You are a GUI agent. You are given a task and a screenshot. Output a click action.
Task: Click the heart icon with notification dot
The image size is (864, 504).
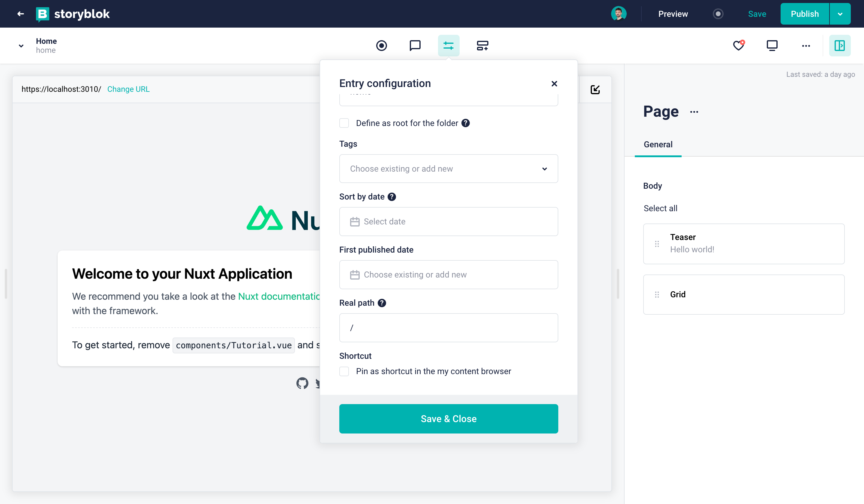tap(739, 45)
